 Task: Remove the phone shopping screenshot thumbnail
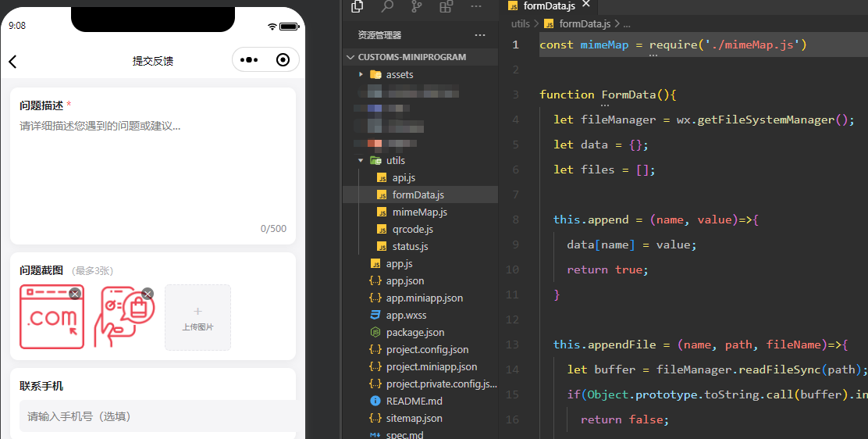click(x=148, y=293)
